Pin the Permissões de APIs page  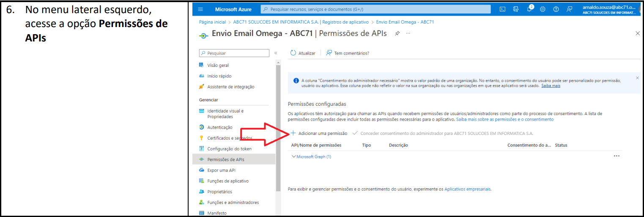pyautogui.click(x=397, y=33)
